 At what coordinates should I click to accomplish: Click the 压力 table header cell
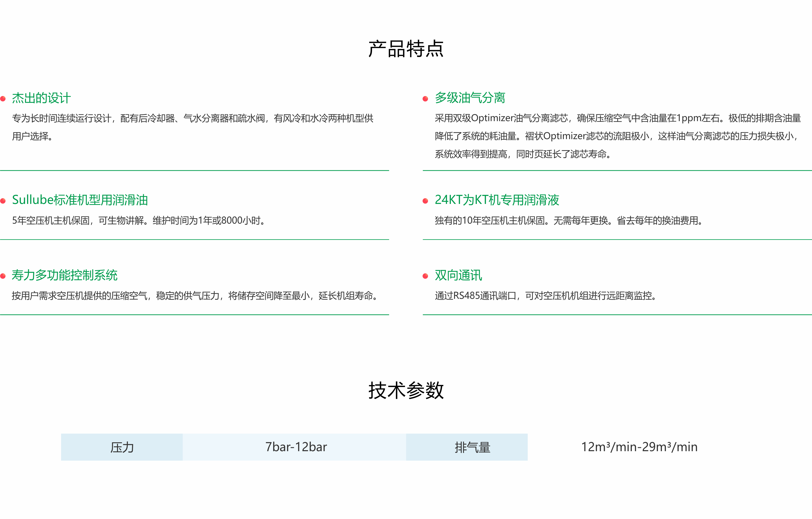click(x=122, y=447)
